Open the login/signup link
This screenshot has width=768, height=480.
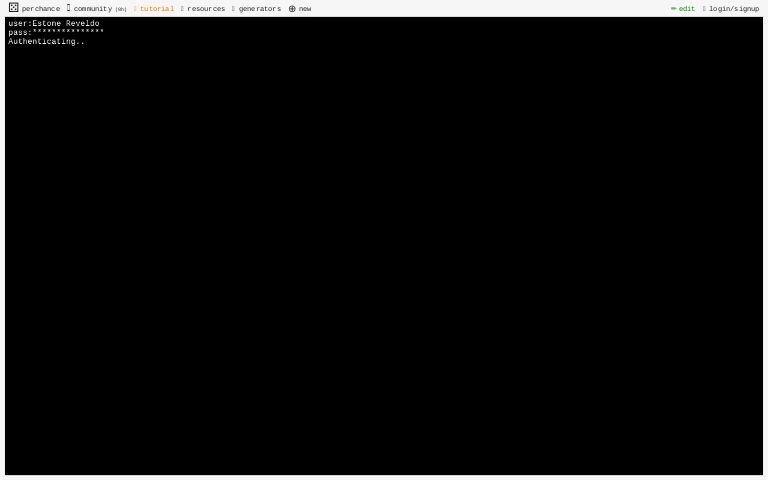(734, 9)
